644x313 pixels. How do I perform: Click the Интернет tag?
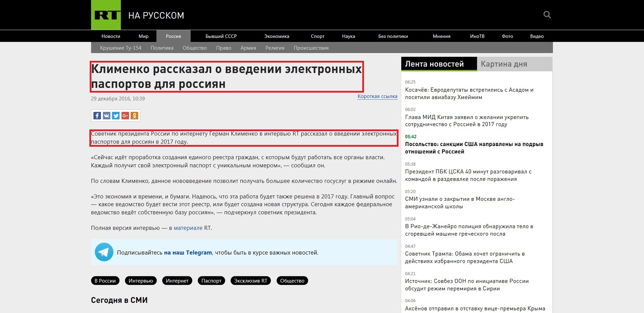point(177,281)
